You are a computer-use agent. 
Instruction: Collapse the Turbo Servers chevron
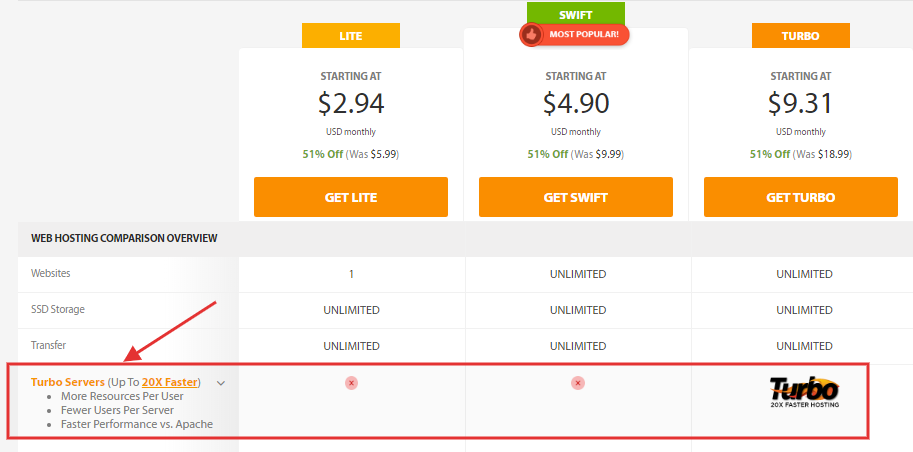point(221,383)
